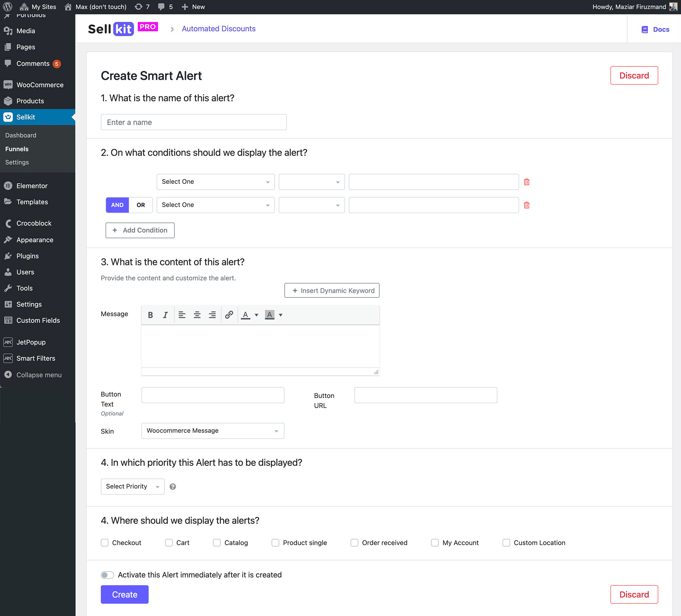681x616 pixels.
Task: Open WooCommerce in the sidebar menu
Action: 40,85
